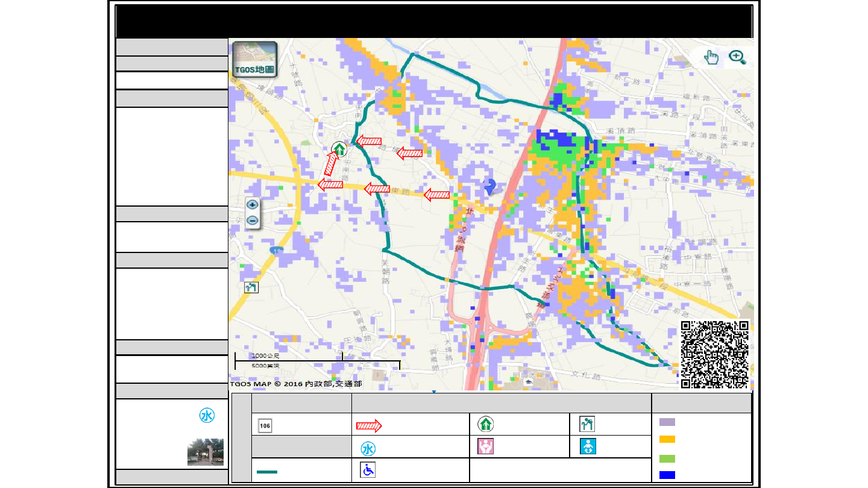Click the purple flood depth legend swatch

click(x=667, y=422)
